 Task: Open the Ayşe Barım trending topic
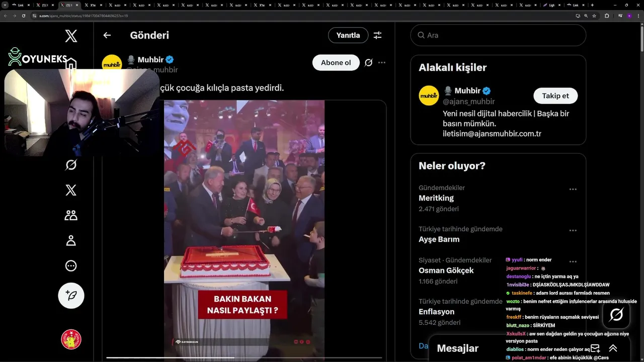tap(439, 239)
